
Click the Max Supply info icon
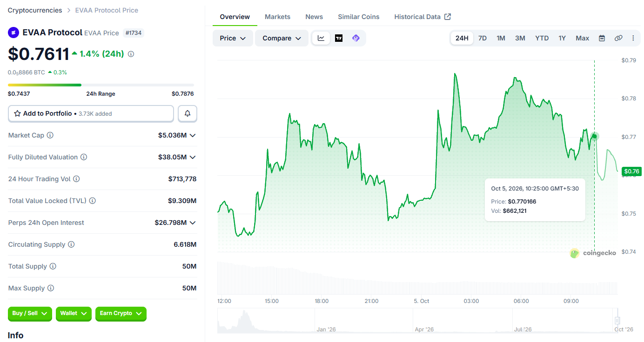coord(51,288)
